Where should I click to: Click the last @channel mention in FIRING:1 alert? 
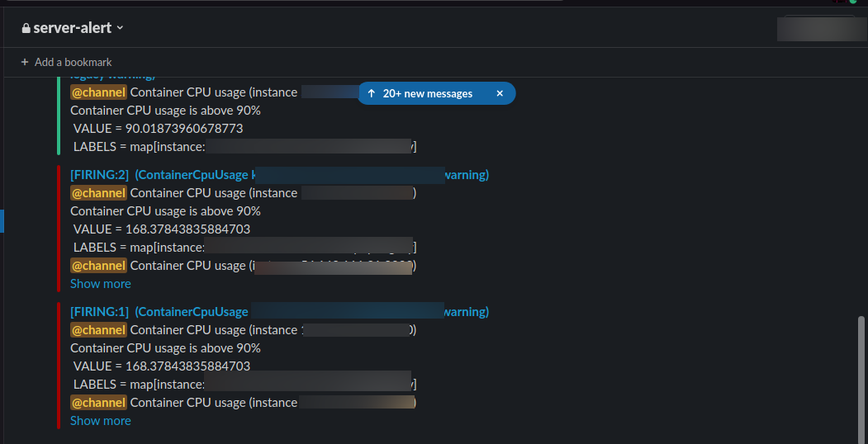pyautogui.click(x=98, y=402)
